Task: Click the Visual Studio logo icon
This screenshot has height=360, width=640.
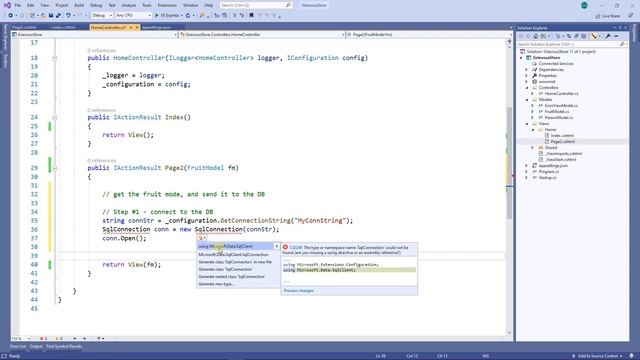Action: 7,5
